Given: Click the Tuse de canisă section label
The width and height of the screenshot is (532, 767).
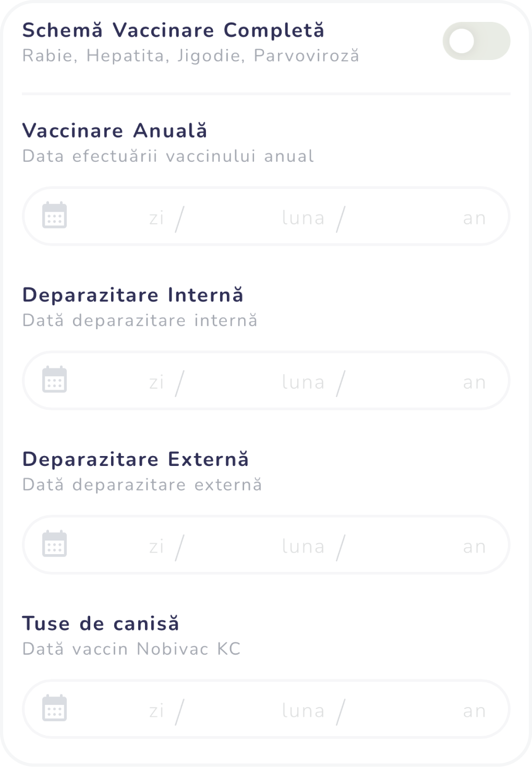Looking at the screenshot, I should [x=101, y=624].
